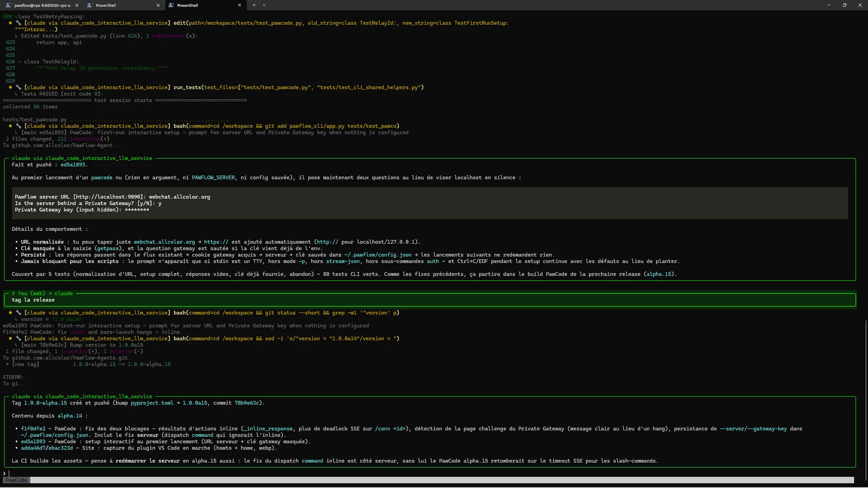Click the '/conv <id>' text
Viewport: 868px width, 488px height.
(392, 429)
